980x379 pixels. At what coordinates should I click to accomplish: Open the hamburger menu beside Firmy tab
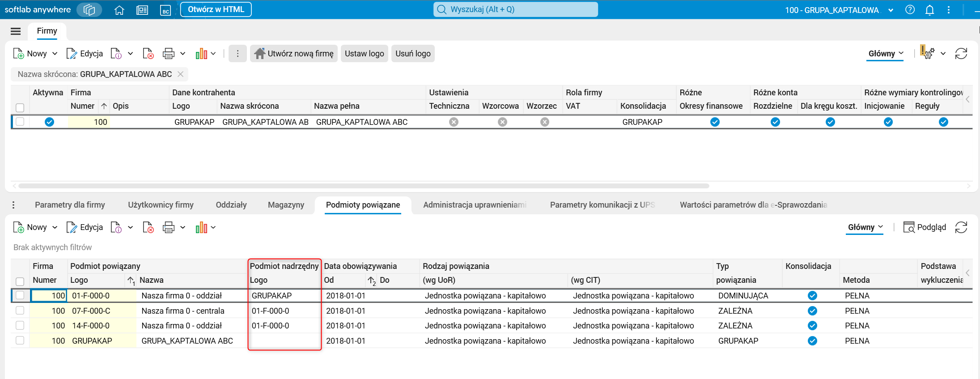pyautogui.click(x=16, y=31)
